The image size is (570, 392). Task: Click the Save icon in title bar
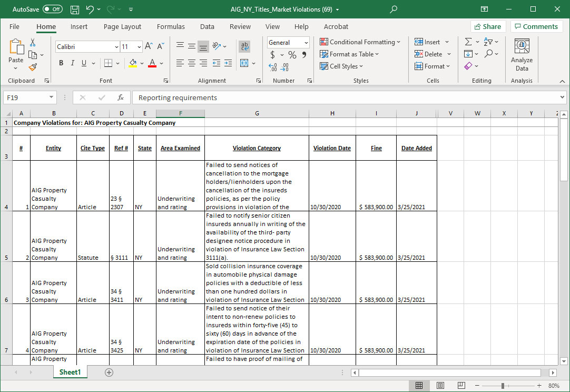[x=75, y=9]
